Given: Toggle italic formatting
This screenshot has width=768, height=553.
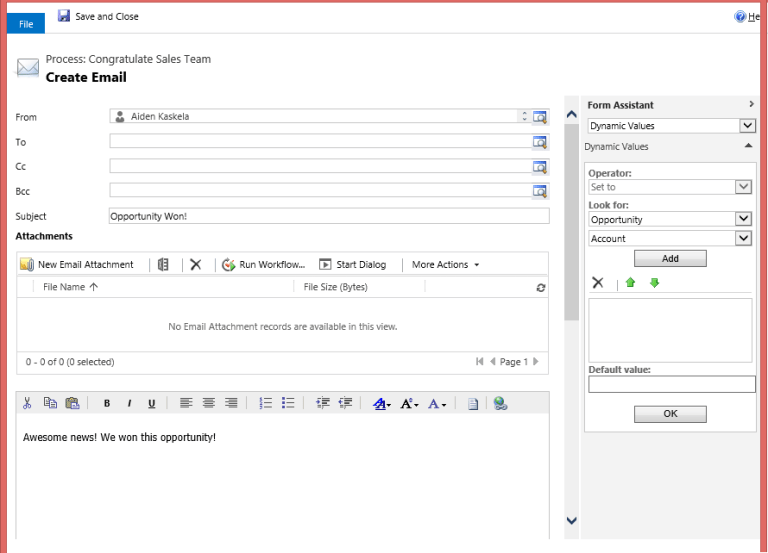Looking at the screenshot, I should click(x=129, y=403).
